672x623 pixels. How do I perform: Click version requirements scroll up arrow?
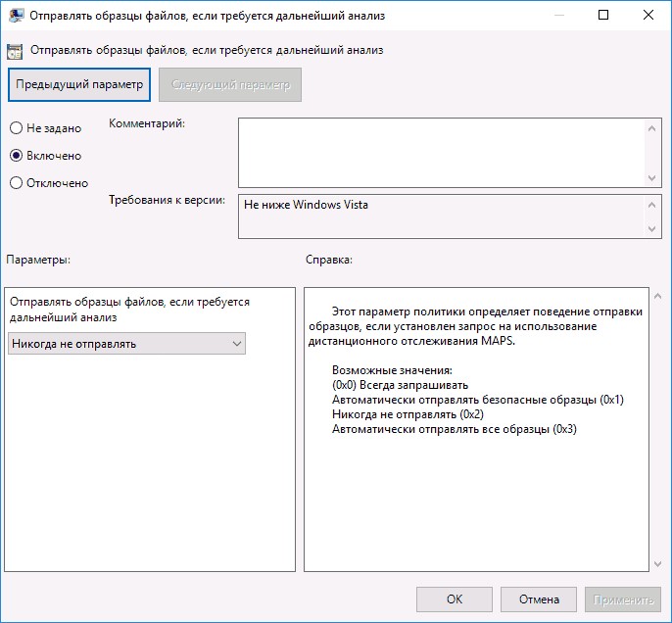(x=651, y=205)
